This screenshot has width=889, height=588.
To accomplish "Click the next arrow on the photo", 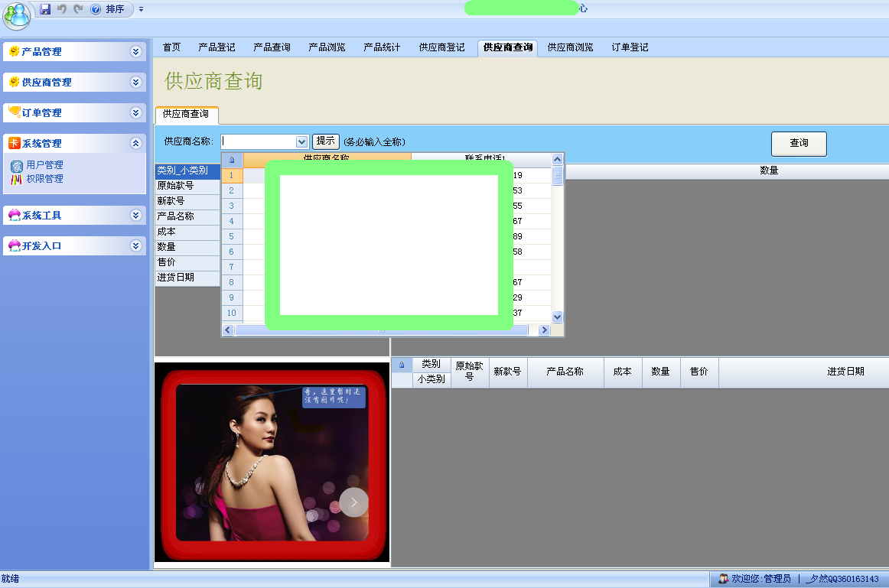I will point(353,502).
